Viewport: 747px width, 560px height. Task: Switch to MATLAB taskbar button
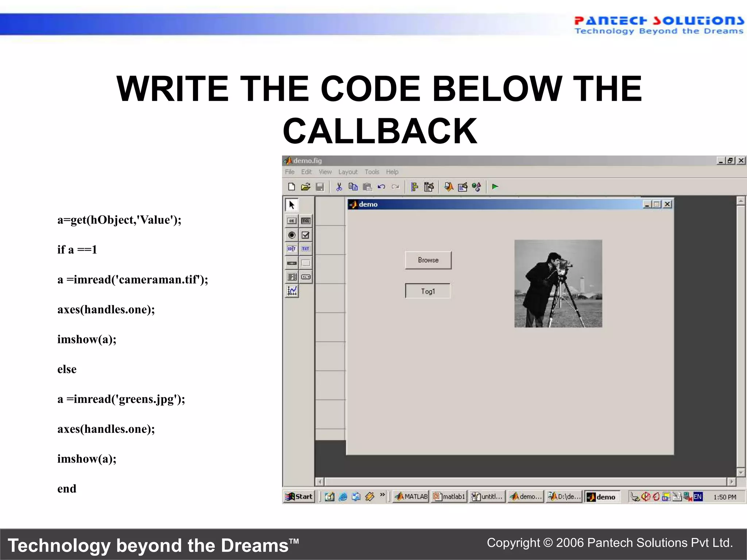click(411, 497)
